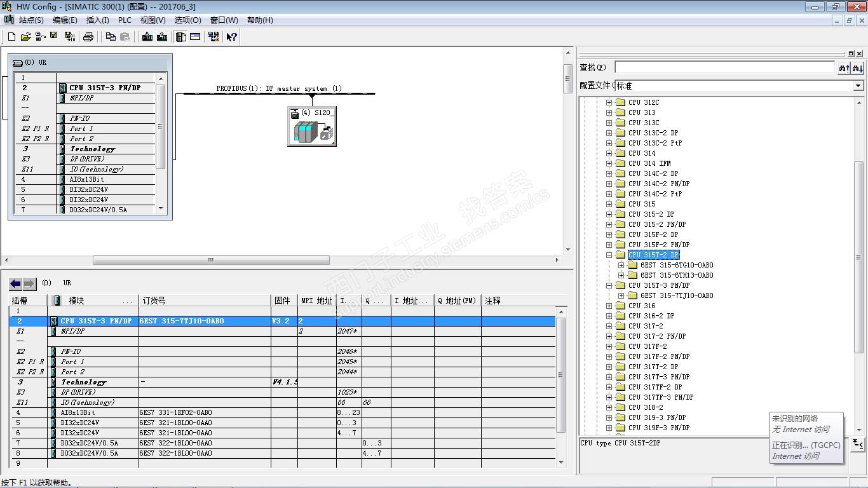Open the Configure Network toolbar icon
Image resolution: width=868 pixels, height=488 pixels.
[214, 37]
